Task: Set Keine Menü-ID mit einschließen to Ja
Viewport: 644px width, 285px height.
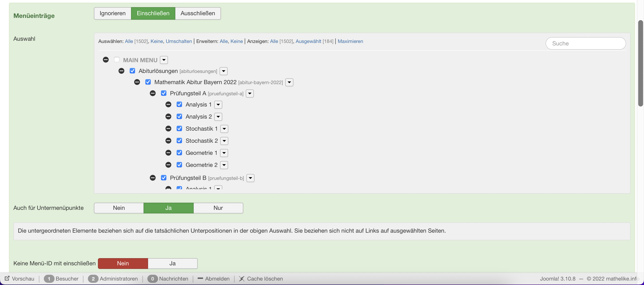Action: click(x=172, y=263)
